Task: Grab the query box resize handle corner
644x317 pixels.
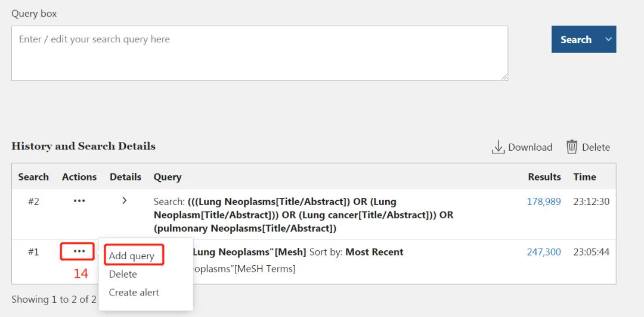Action: point(504,77)
